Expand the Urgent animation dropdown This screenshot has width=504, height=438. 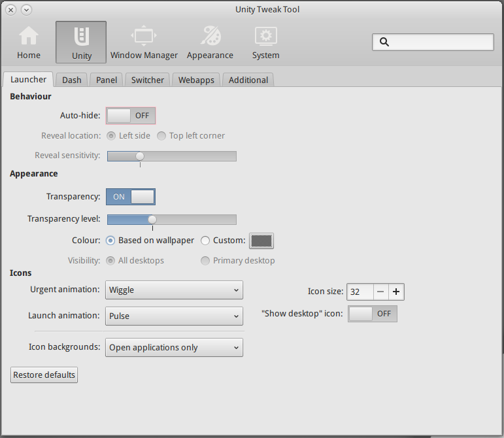tap(174, 290)
